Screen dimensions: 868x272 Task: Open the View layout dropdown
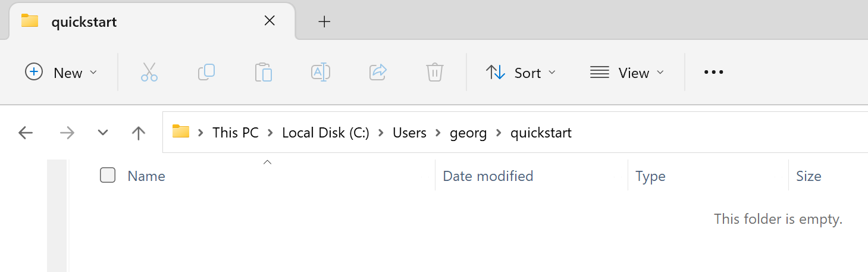(626, 73)
